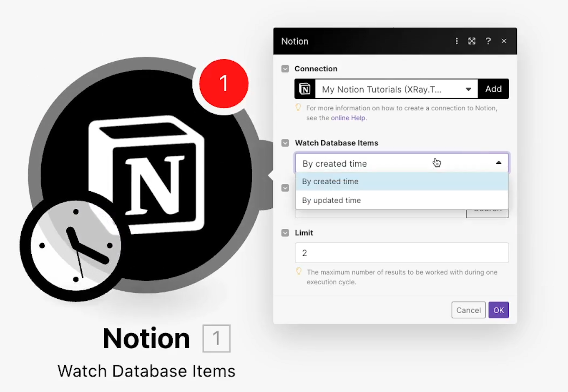This screenshot has height=392, width=568.
Task: Select the 'By created time' option
Action: 330,182
